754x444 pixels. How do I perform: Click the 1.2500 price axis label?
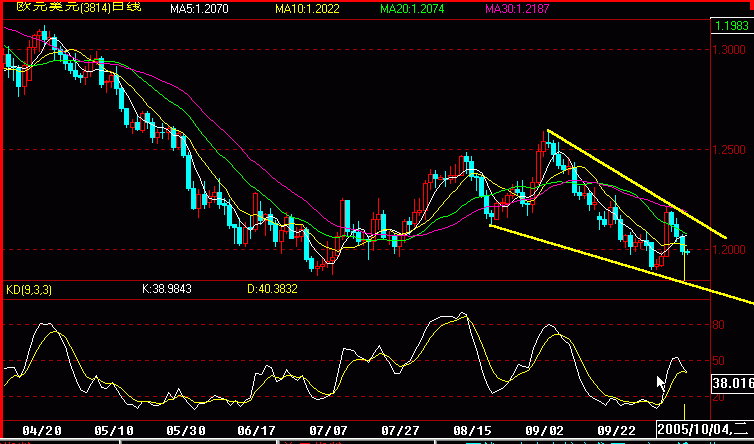[x=729, y=150]
